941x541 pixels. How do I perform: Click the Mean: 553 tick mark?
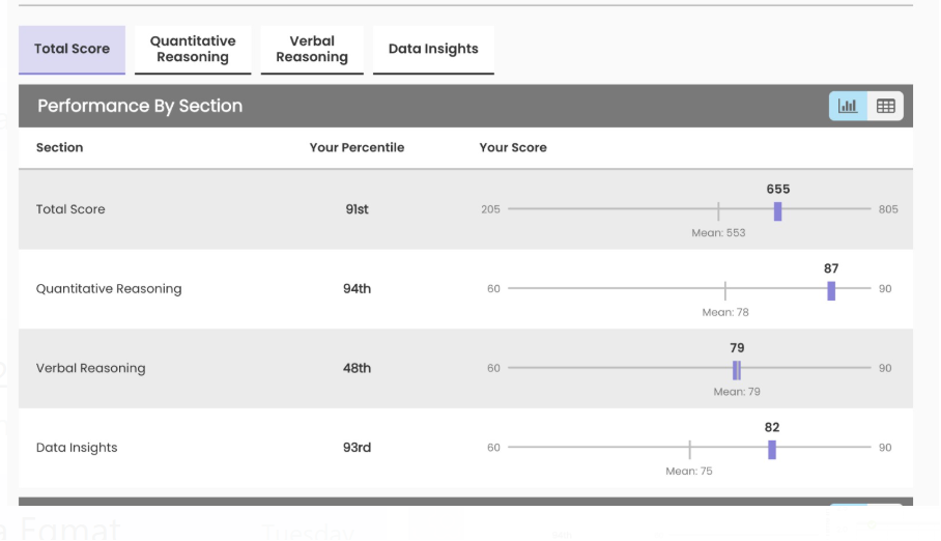pos(718,210)
